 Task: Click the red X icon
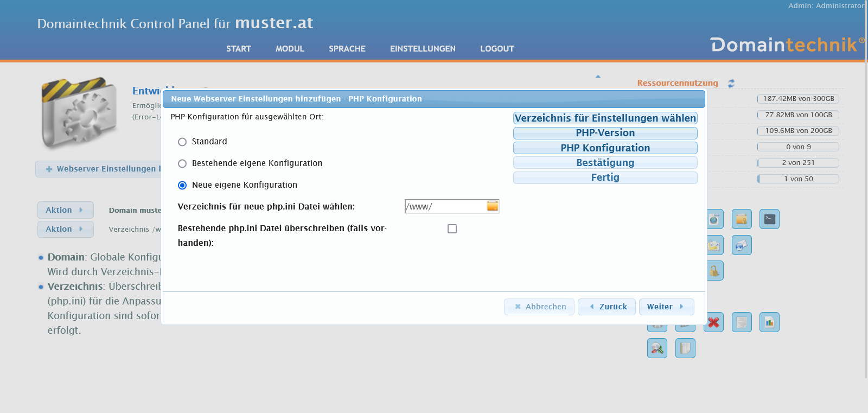713,322
